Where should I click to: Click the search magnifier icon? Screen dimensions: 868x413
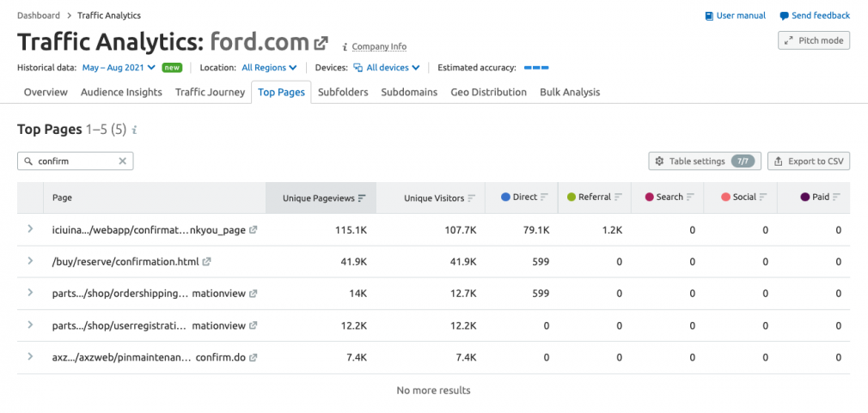(28, 161)
